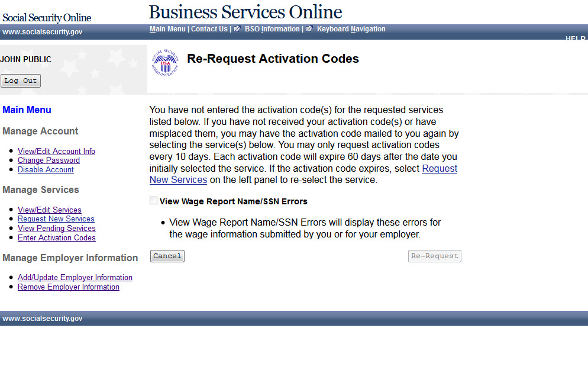Screen dimensions: 588x379
Task: Click the HELP link at top right
Action: point(575,38)
